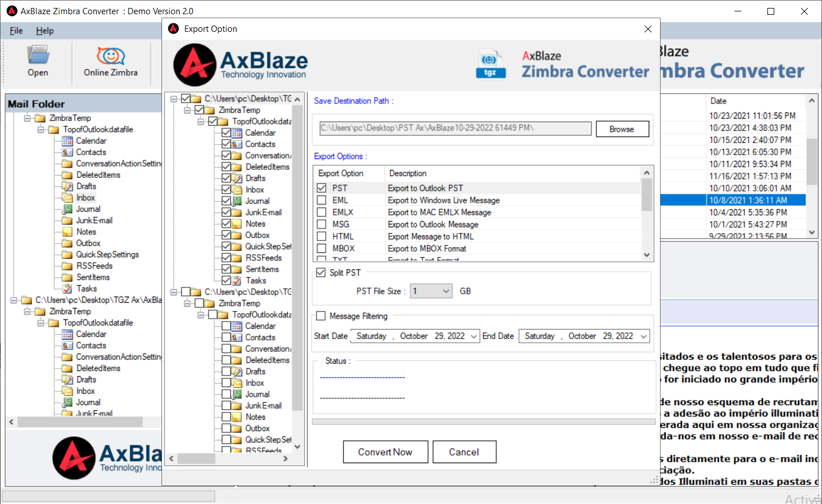Select Tasks icon in main Mail Folder tree

68,289
